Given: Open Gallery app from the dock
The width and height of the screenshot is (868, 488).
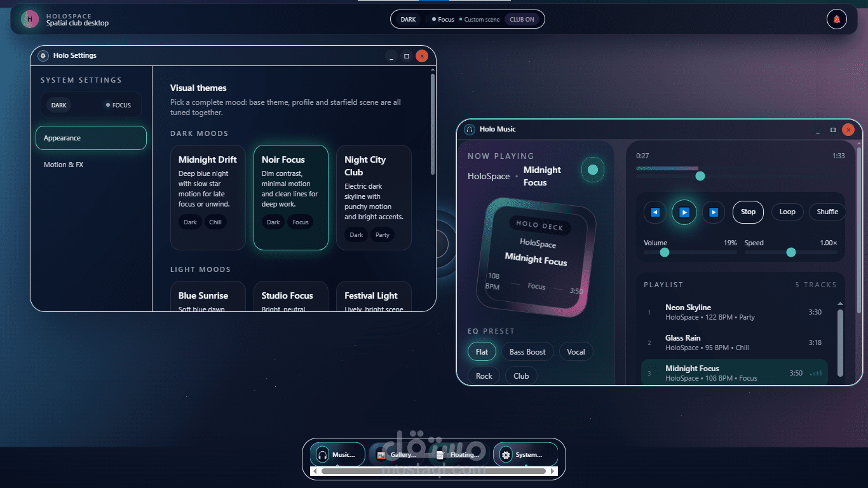Looking at the screenshot, I should point(398,454).
